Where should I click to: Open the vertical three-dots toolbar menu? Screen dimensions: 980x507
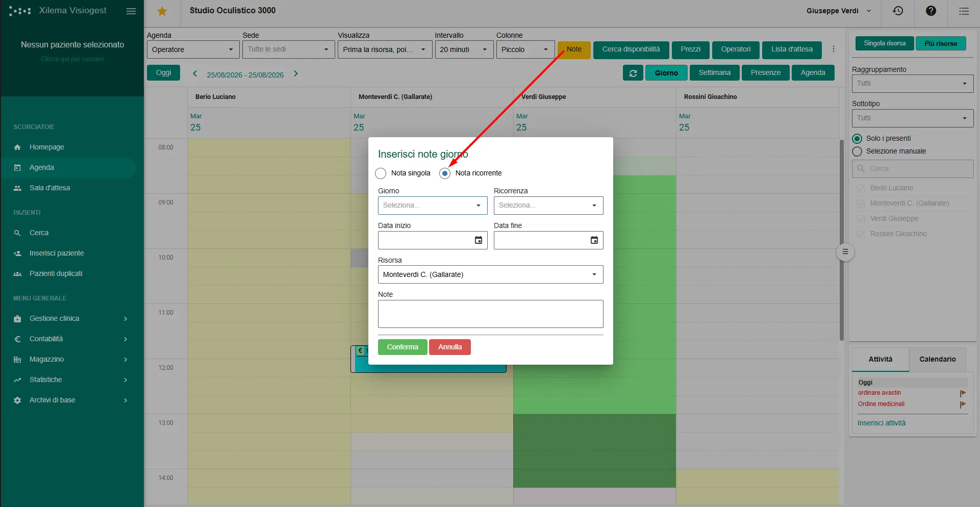pos(834,49)
